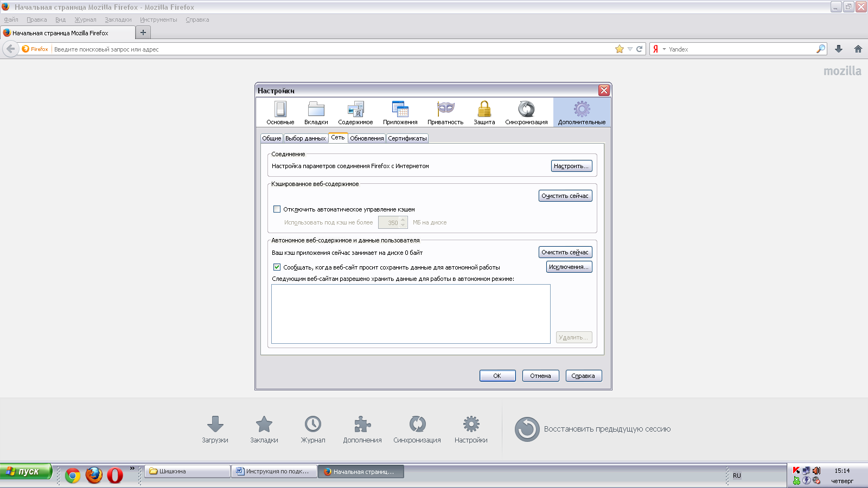The height and width of the screenshot is (488, 868).
Task: Enable Отключить автоматическое управление кэшем checkbox
Action: tap(277, 209)
